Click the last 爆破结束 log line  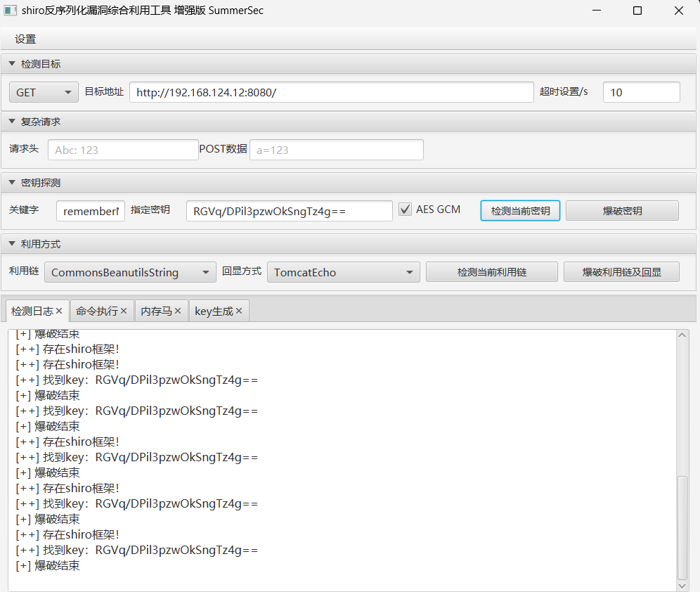pyautogui.click(x=48, y=566)
